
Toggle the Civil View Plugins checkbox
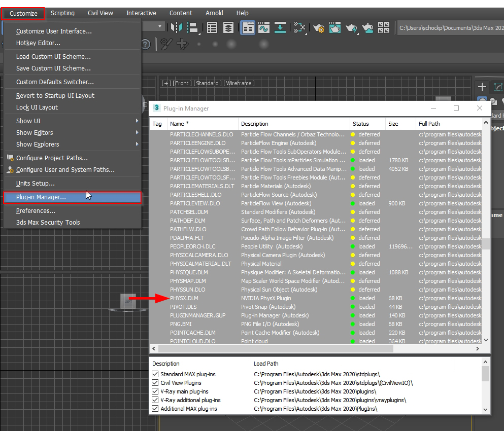155,383
